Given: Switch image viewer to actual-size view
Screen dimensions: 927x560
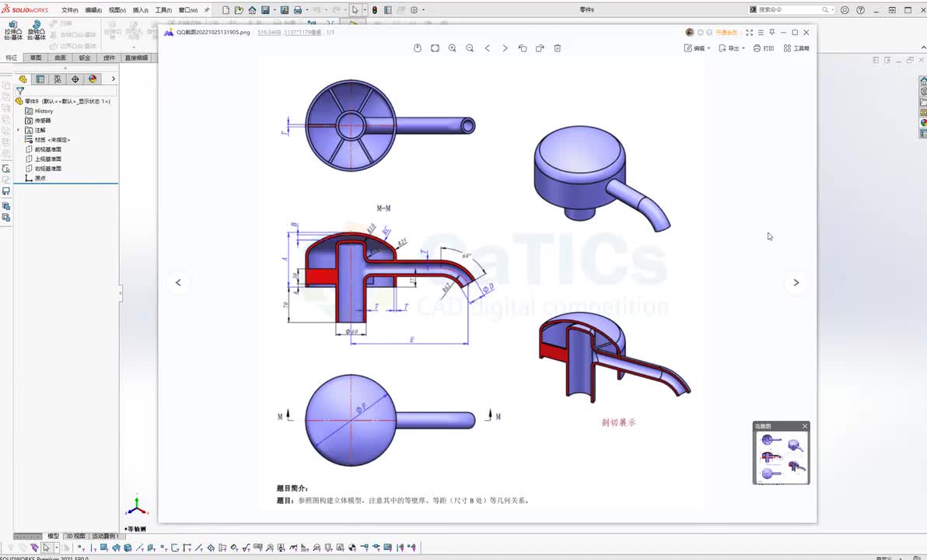Looking at the screenshot, I should pos(435,48).
